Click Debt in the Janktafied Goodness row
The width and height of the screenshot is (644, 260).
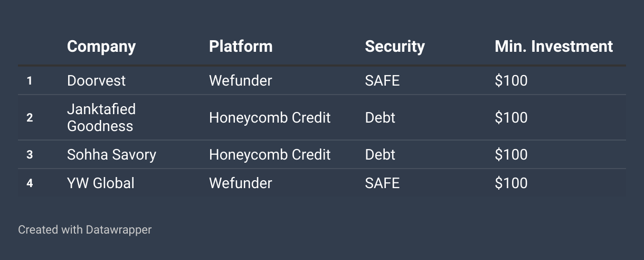380,117
